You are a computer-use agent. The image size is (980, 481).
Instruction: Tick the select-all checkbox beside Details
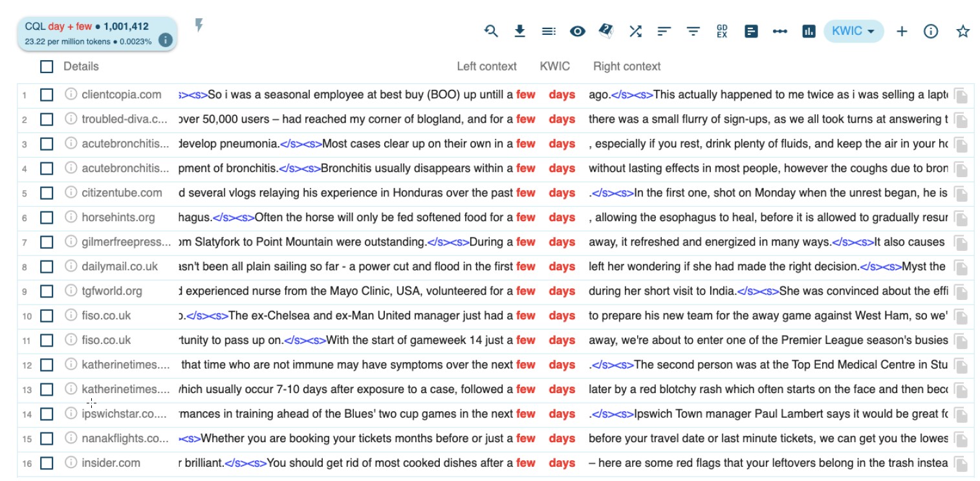click(x=47, y=67)
